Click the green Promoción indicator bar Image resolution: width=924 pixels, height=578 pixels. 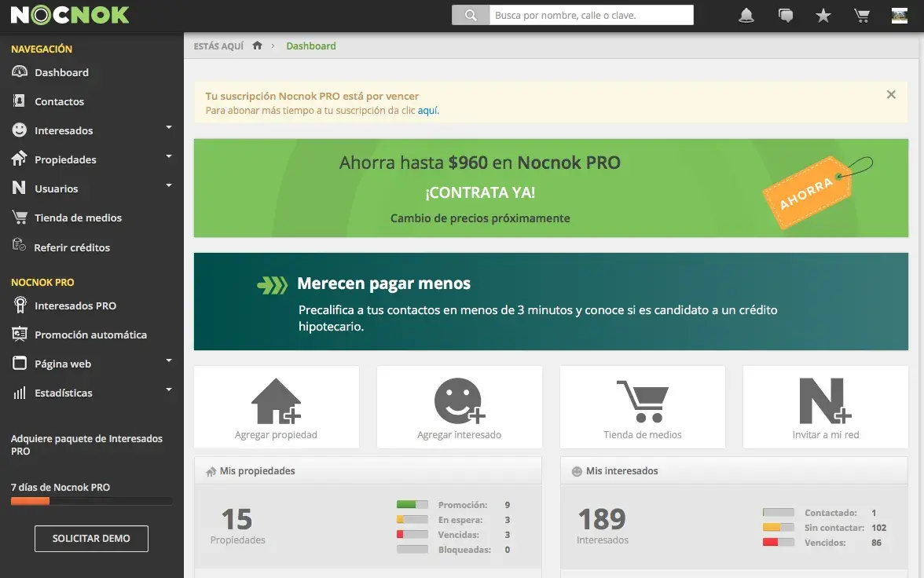(412, 504)
